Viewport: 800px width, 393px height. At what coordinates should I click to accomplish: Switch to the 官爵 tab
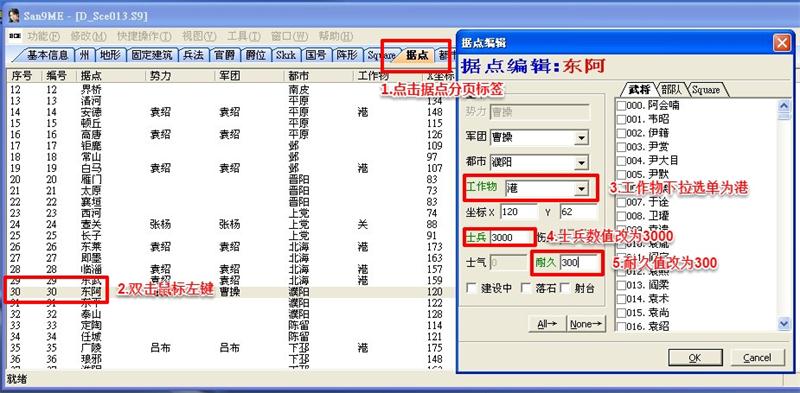225,55
